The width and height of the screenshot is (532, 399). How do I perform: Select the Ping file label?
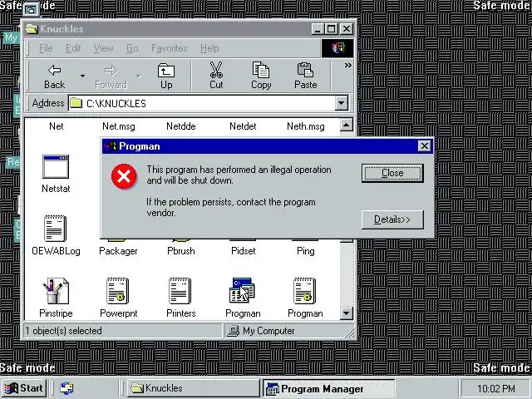click(306, 251)
